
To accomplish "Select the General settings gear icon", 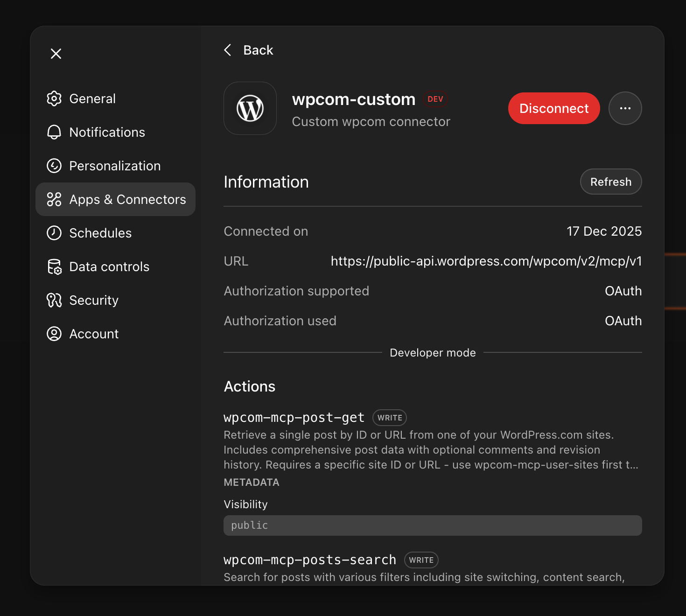I will [x=54, y=98].
